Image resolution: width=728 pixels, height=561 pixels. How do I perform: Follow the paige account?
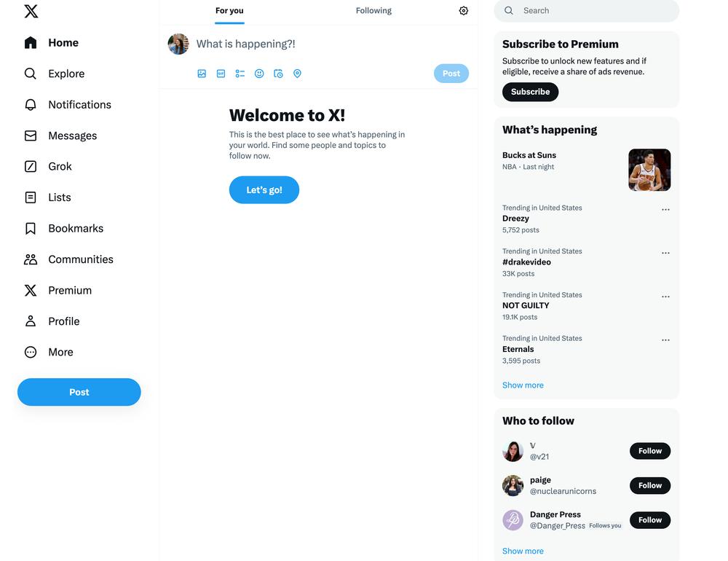pyautogui.click(x=649, y=485)
